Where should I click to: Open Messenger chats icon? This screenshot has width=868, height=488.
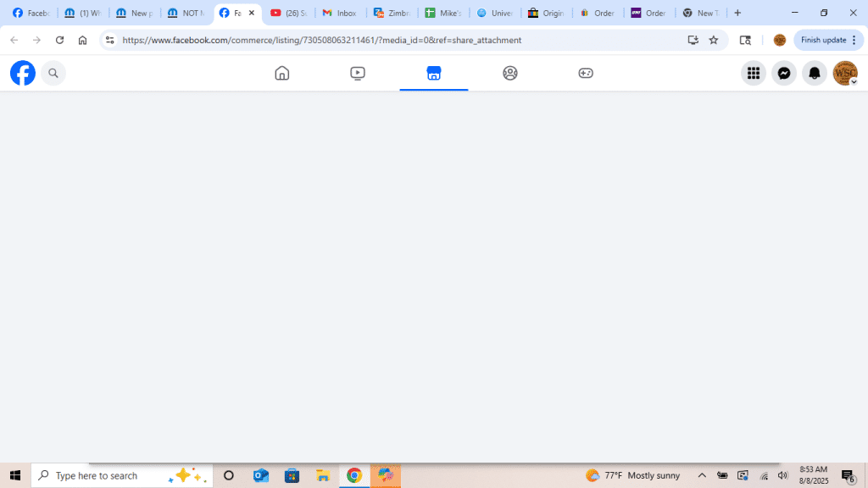784,74
